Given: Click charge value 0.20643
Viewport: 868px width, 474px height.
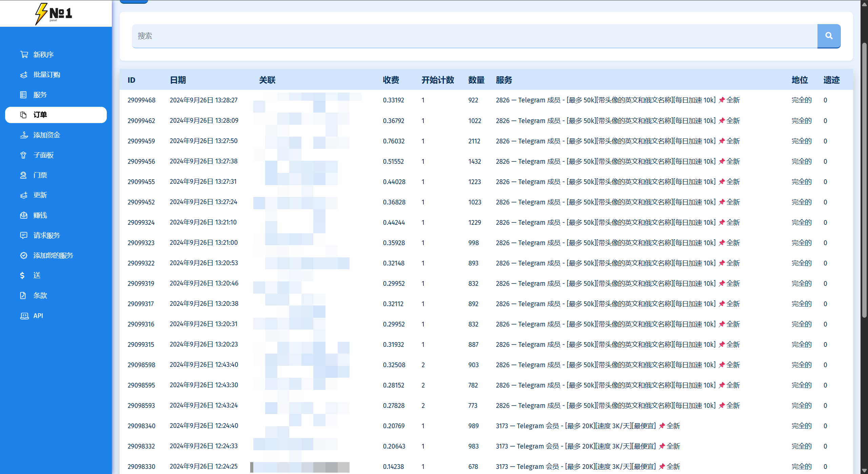Looking at the screenshot, I should 394,446.
